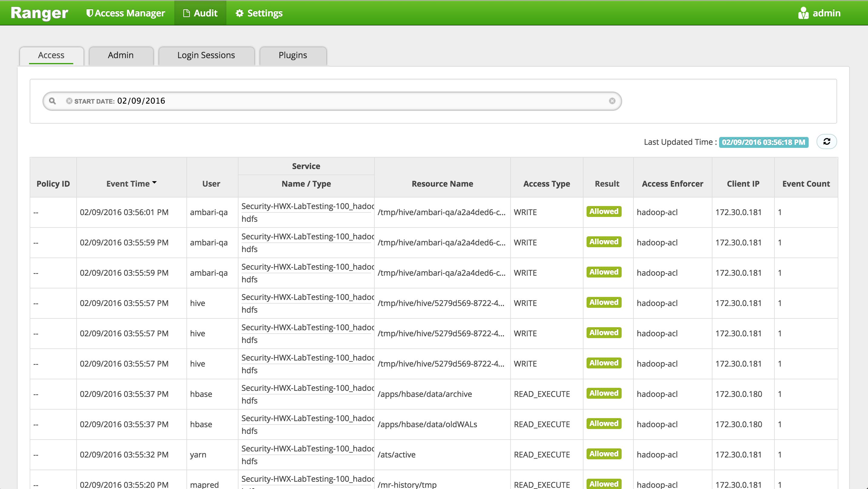This screenshot has width=868, height=489.
Task: Click the Access Manager shield icon
Action: pos(89,13)
